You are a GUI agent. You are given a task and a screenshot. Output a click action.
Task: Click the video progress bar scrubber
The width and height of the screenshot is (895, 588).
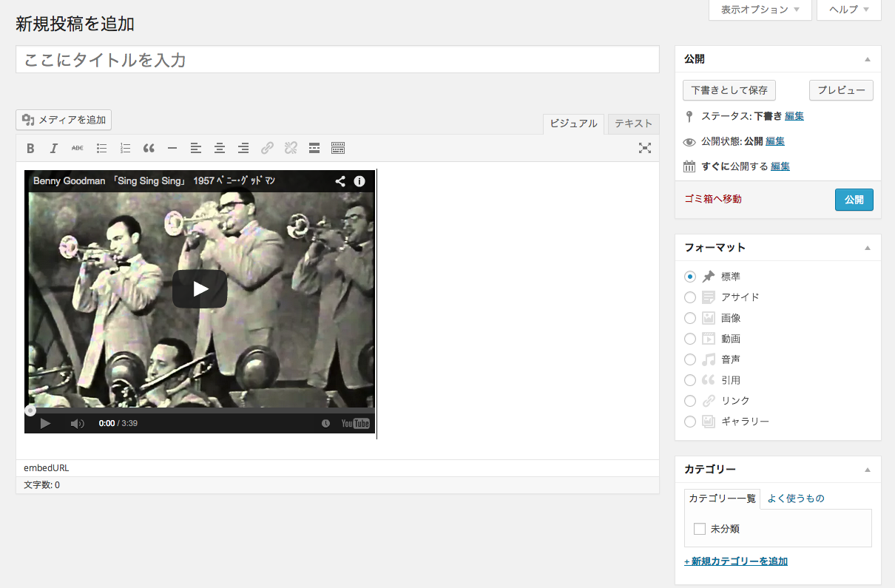[x=30, y=410]
